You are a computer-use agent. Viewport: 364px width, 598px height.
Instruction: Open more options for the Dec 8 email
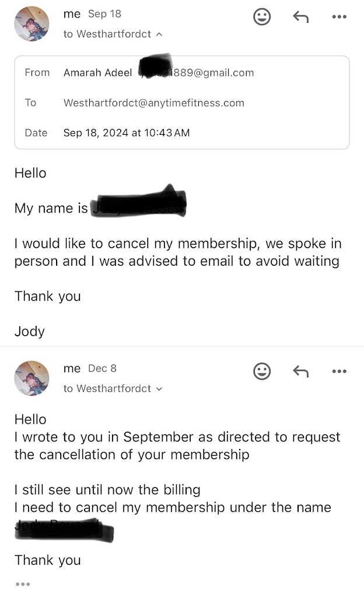pos(339,371)
